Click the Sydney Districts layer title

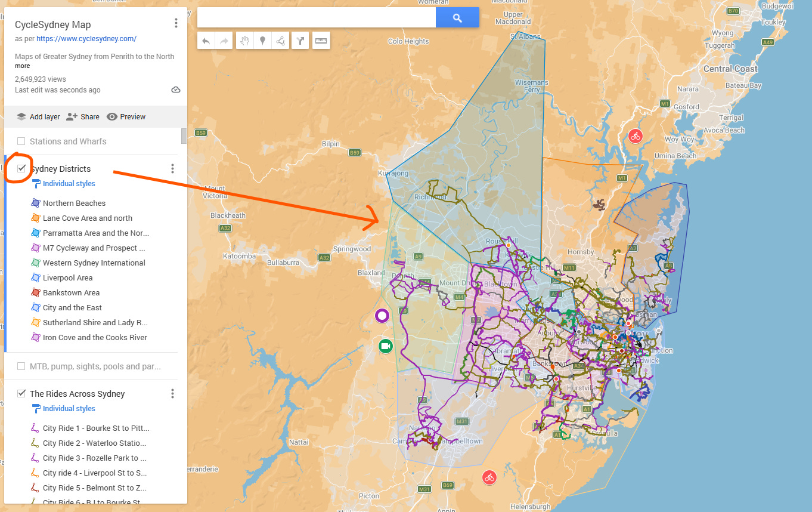(60, 169)
